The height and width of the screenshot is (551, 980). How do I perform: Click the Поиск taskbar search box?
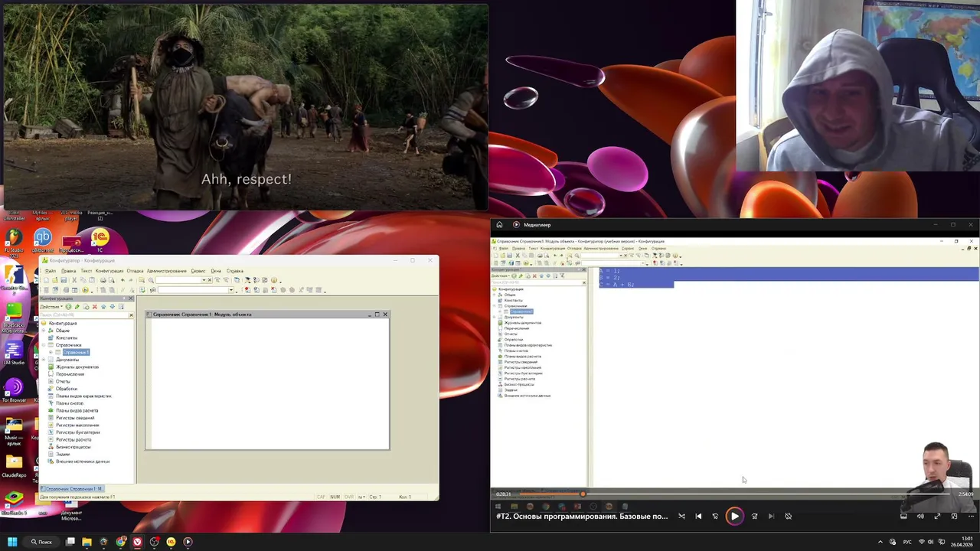click(41, 542)
